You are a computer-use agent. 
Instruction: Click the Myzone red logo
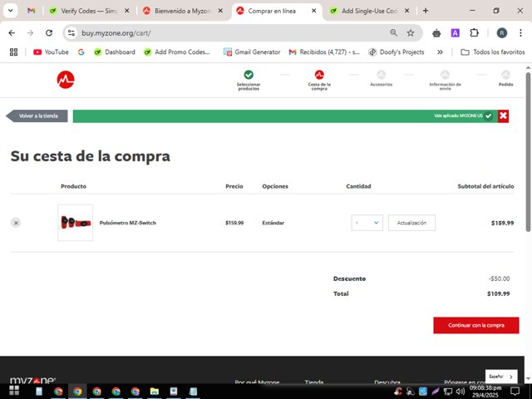coord(66,80)
